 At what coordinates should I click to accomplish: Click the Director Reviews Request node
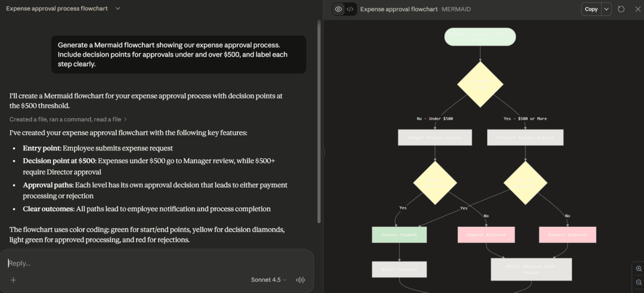click(x=525, y=138)
